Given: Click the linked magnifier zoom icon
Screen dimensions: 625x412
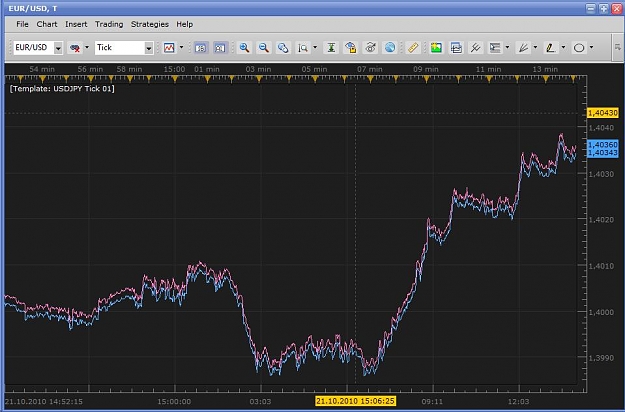Looking at the screenshot, I should tap(283, 48).
